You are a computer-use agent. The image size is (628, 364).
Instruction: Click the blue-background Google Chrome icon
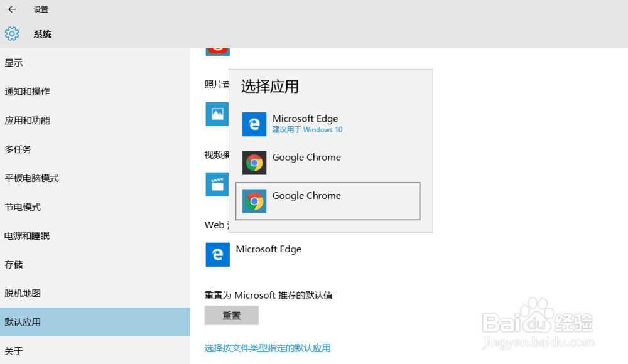click(254, 201)
